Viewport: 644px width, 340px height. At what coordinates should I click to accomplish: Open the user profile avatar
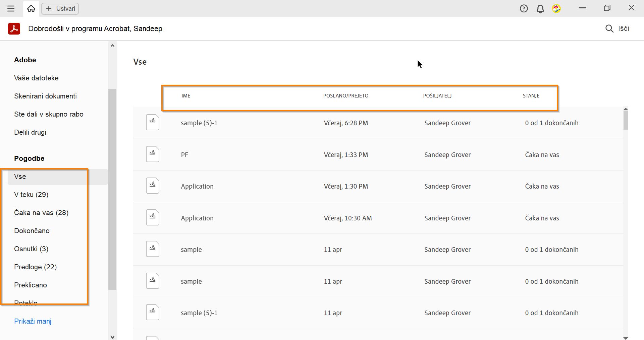coord(556,9)
